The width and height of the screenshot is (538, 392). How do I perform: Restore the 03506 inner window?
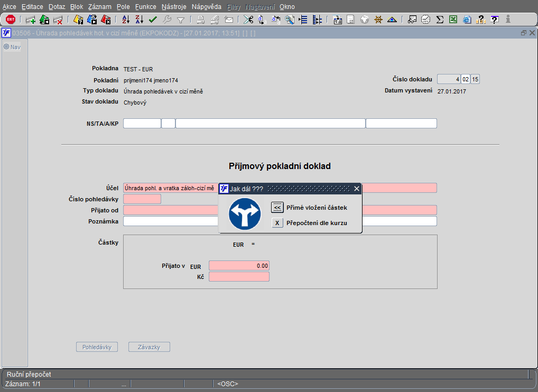click(x=524, y=33)
